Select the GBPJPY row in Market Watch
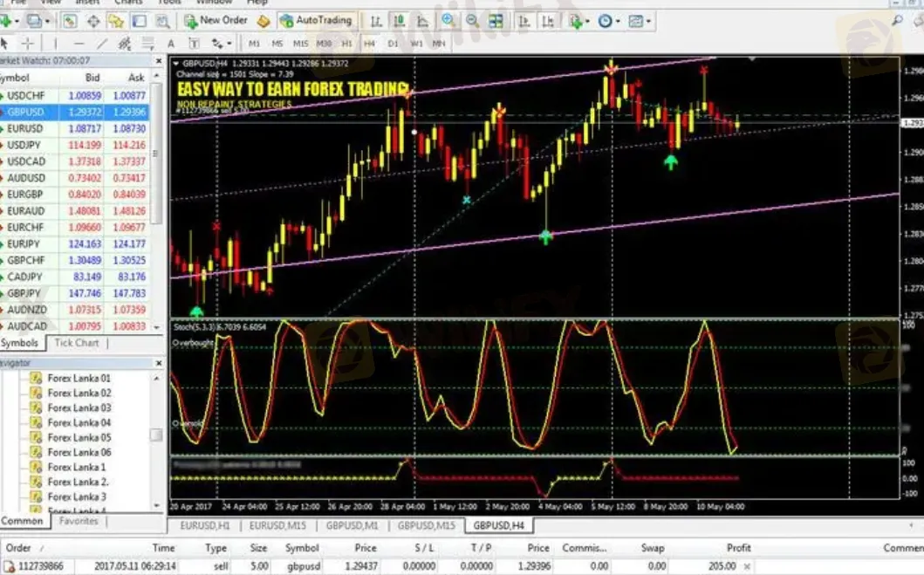Viewport: 924px width, 575px height. [74, 293]
